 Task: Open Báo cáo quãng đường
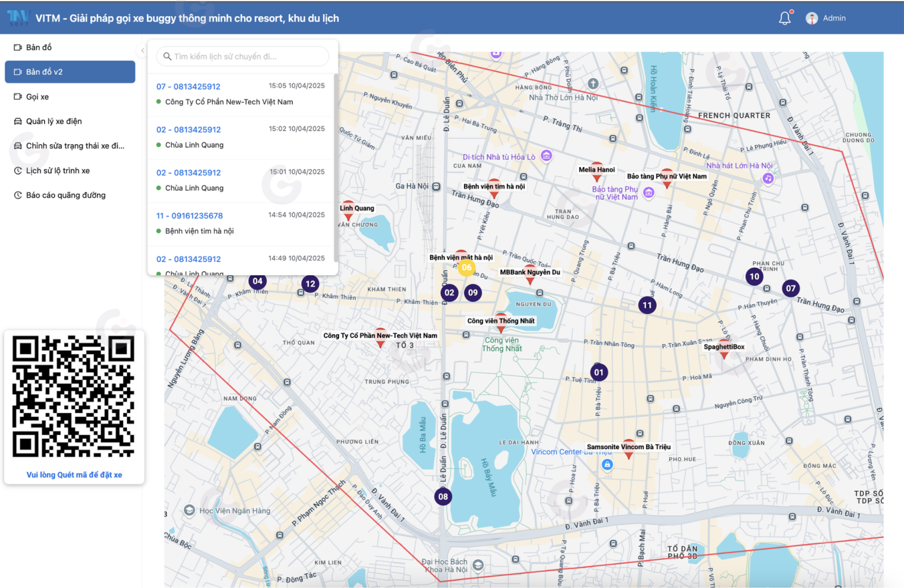70,195
